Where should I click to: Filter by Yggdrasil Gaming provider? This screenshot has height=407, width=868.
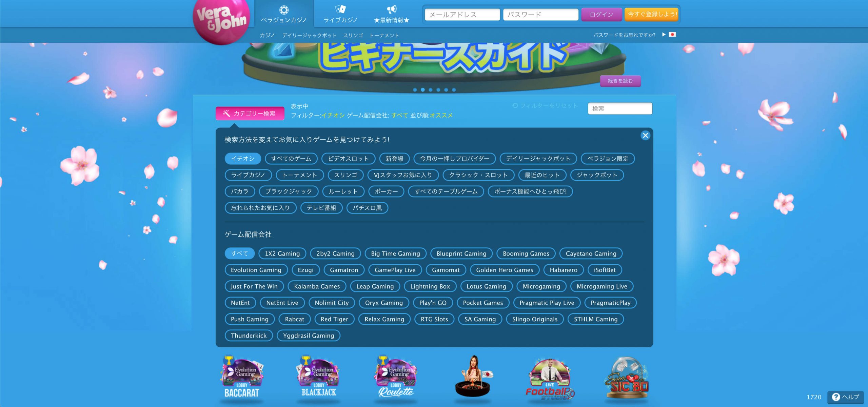(x=308, y=335)
